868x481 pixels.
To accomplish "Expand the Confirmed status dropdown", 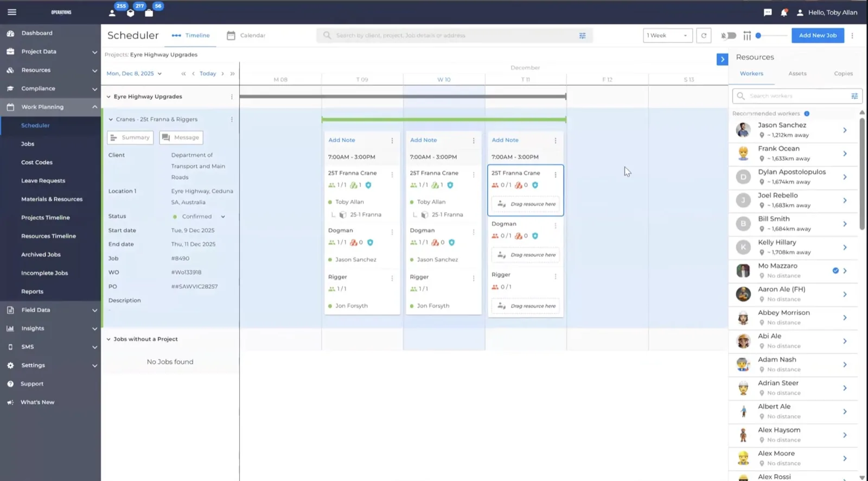I will click(223, 217).
